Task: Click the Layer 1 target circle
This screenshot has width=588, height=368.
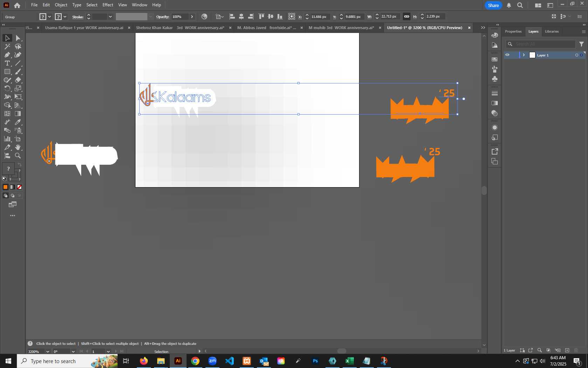Action: 576,55
